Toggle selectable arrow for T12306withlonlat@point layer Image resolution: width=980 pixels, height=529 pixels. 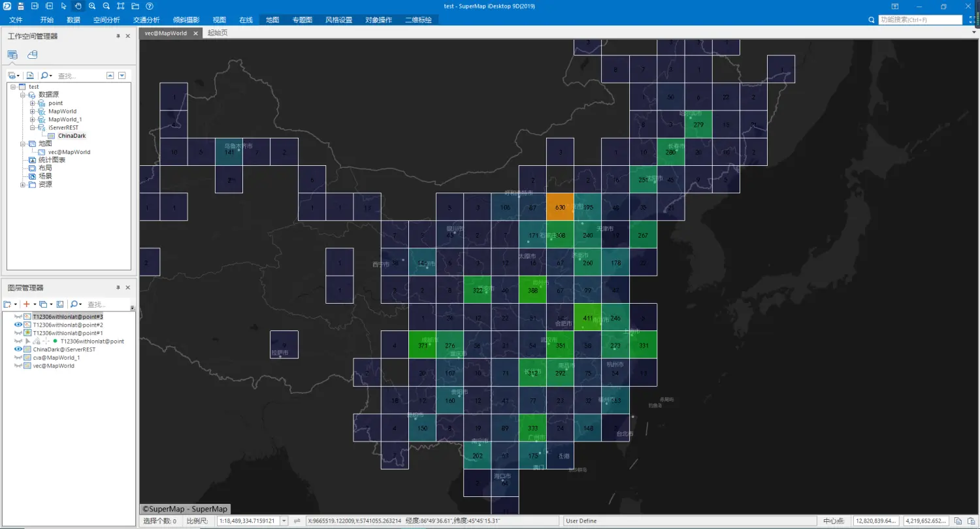pos(27,342)
